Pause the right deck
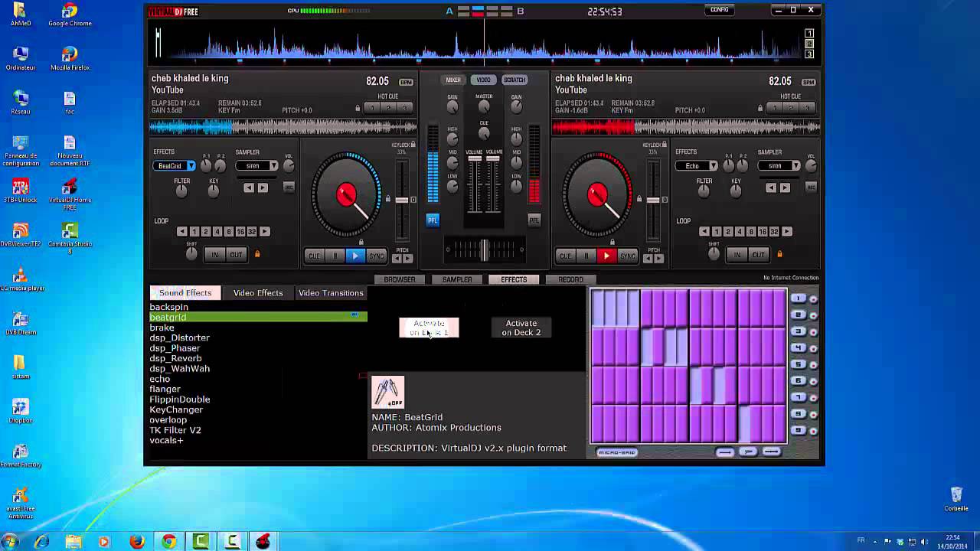980x551 pixels. point(586,256)
